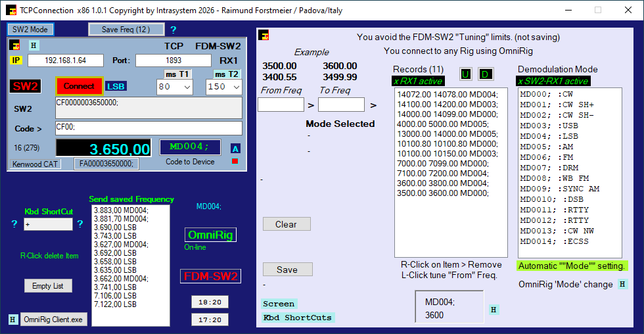Toggle the SW2 Mode button
The image size is (644, 334).
point(30,30)
